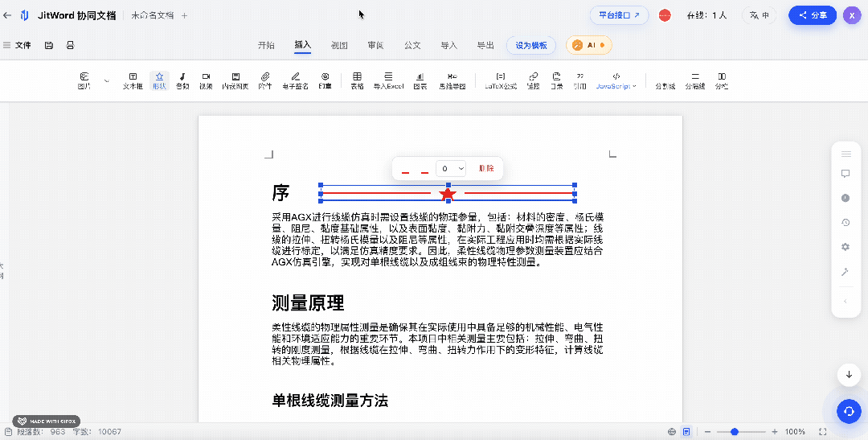
Task: Zoom in with plus button
Action: [x=775, y=432]
